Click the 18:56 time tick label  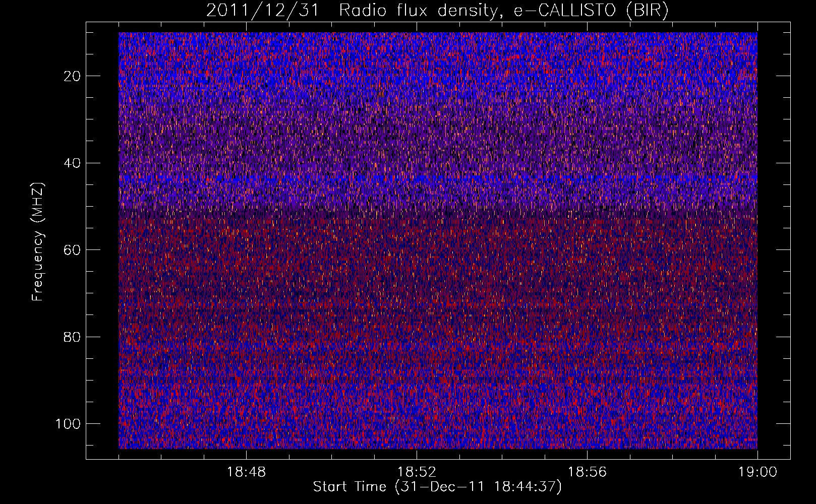[587, 472]
